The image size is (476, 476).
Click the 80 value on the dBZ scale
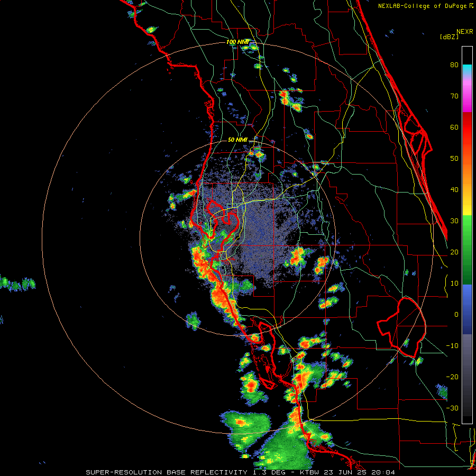tap(454, 65)
